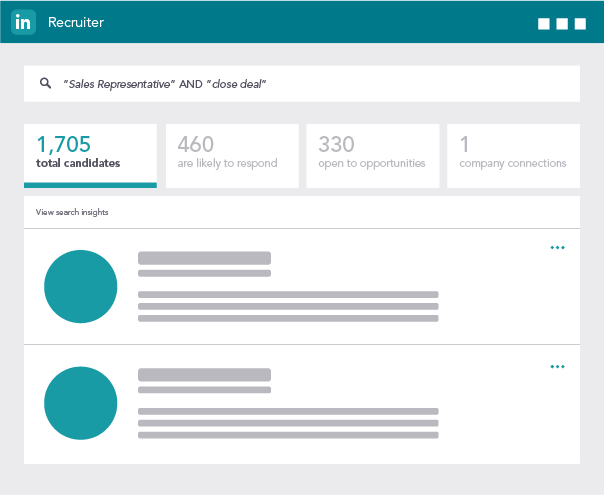The image size is (604, 495).
Task: Click the second candidate's profile avatar
Action: (81, 403)
